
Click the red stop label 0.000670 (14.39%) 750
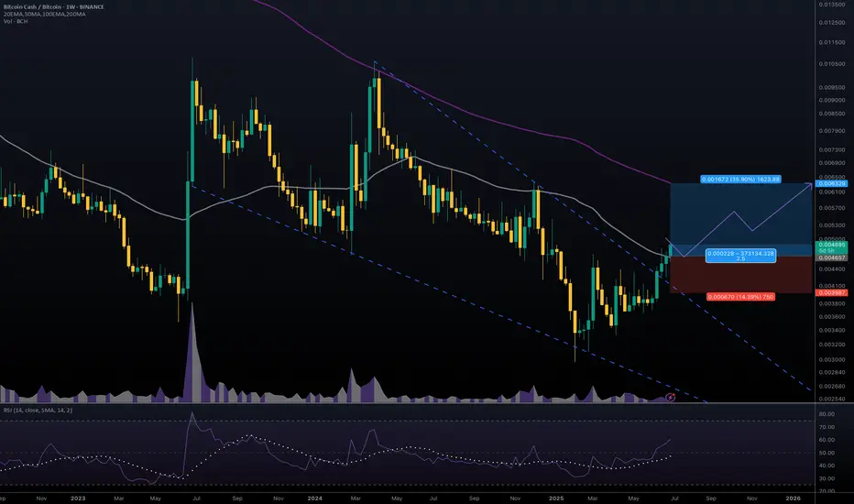click(x=740, y=297)
